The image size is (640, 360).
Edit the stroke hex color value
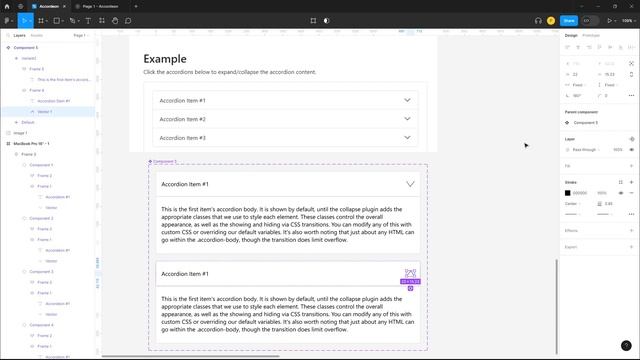(580, 193)
